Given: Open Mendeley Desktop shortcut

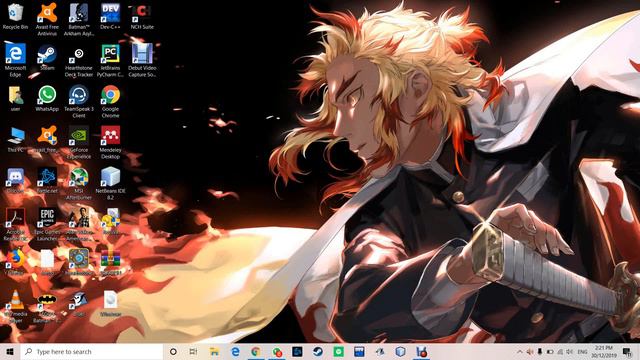Looking at the screenshot, I should (x=110, y=142).
